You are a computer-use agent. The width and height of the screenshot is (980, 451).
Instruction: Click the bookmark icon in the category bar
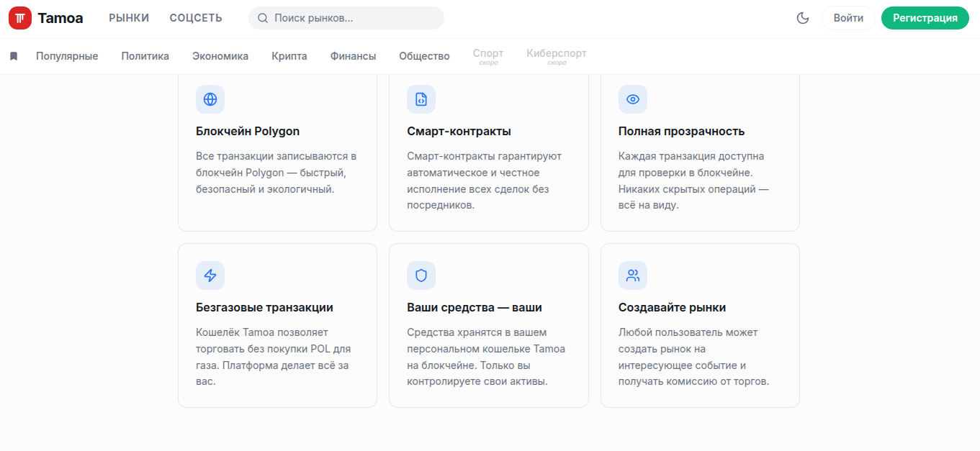pos(13,55)
